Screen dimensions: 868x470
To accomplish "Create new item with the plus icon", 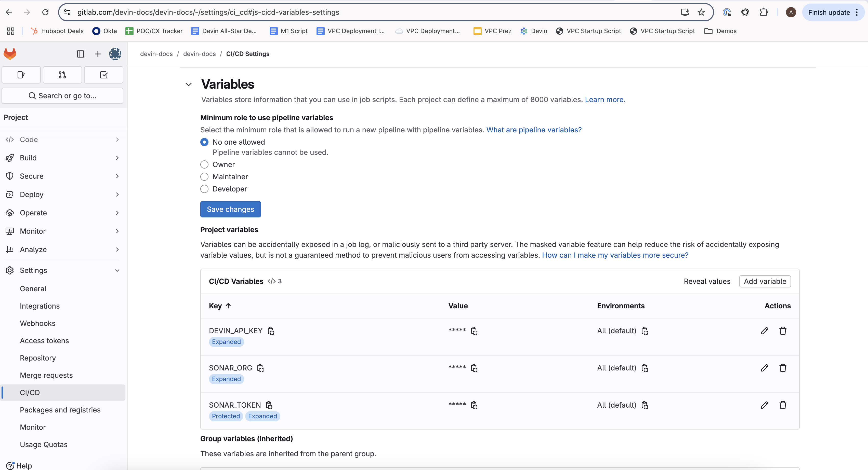I will [x=97, y=54].
